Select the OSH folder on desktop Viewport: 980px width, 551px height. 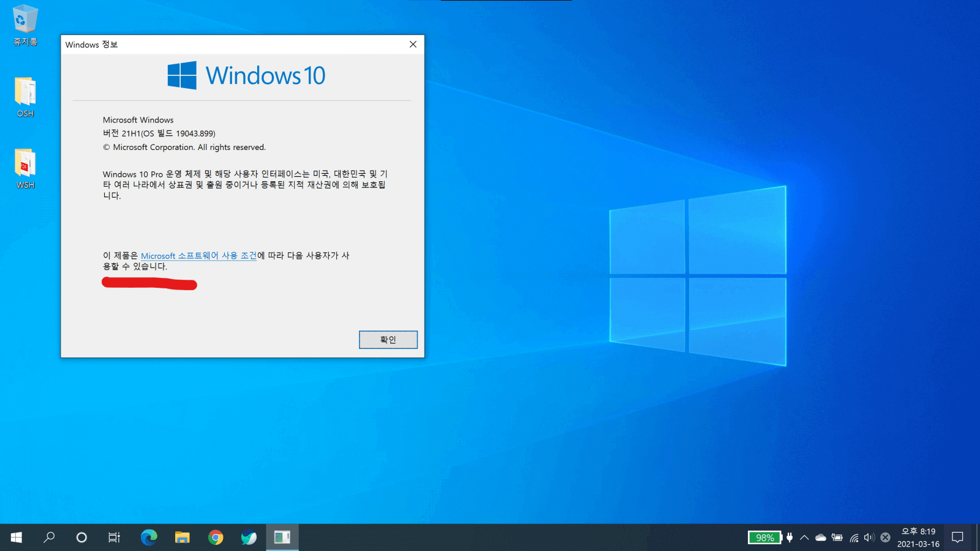(x=25, y=97)
